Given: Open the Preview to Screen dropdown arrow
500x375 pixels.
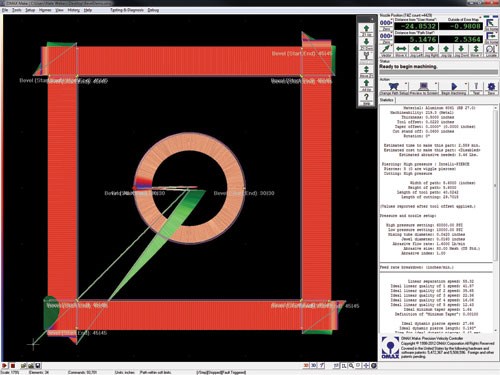Looking at the screenshot, I should coord(436,84).
